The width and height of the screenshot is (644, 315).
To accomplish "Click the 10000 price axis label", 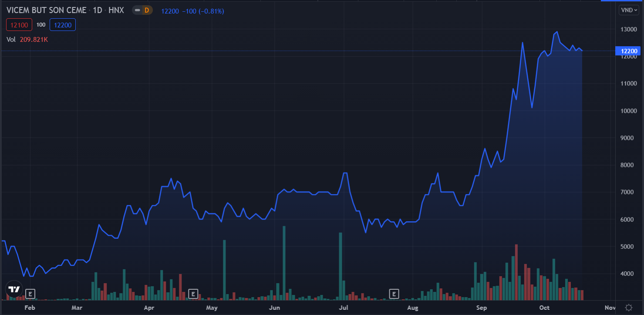I will (x=629, y=111).
